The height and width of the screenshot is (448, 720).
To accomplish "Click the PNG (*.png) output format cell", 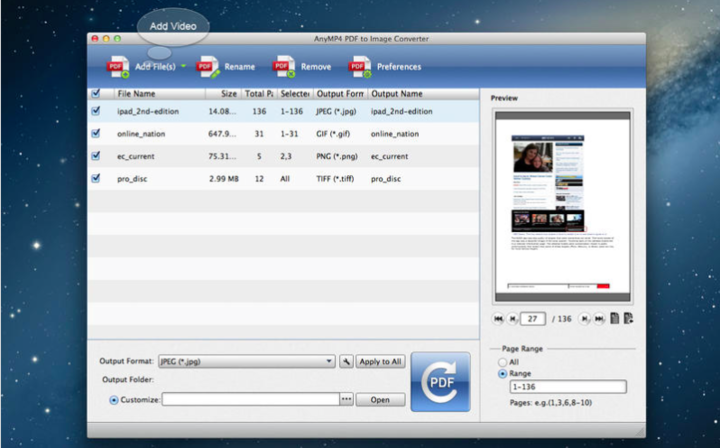I will (x=337, y=156).
